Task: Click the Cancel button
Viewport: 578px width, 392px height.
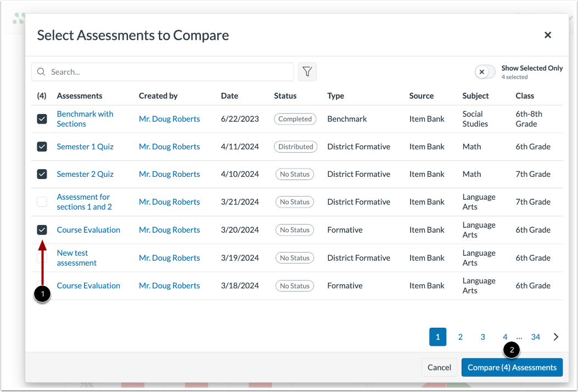Action: point(439,367)
